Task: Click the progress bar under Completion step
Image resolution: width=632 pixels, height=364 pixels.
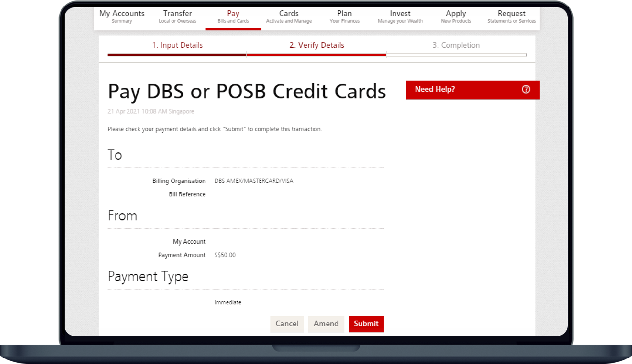Action: pos(456,55)
